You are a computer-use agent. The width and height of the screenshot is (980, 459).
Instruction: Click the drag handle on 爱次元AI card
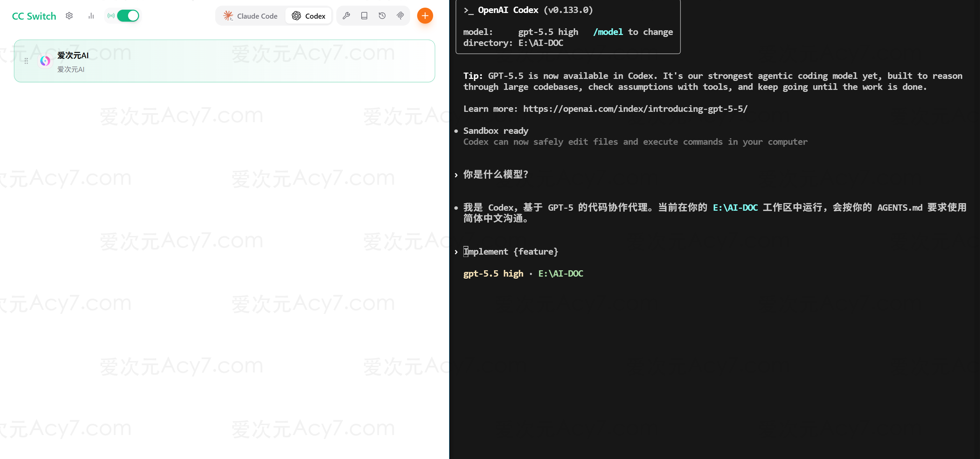coord(26,61)
